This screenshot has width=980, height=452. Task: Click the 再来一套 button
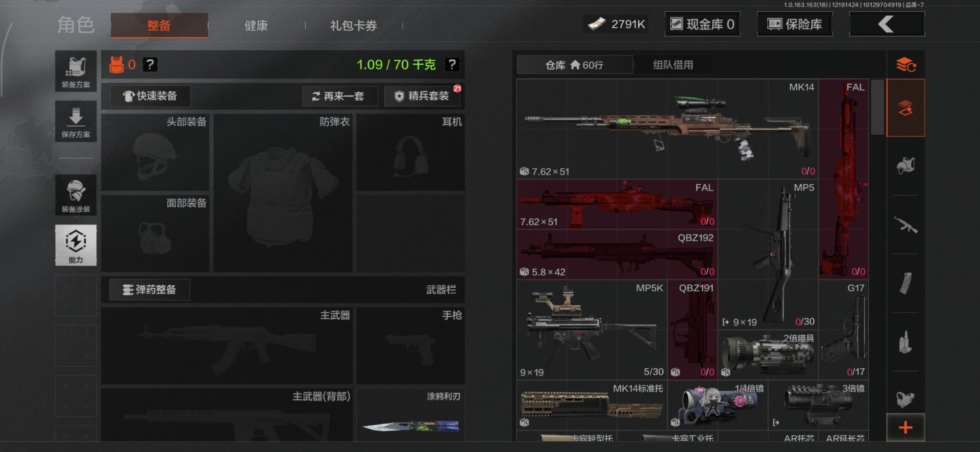coord(339,96)
